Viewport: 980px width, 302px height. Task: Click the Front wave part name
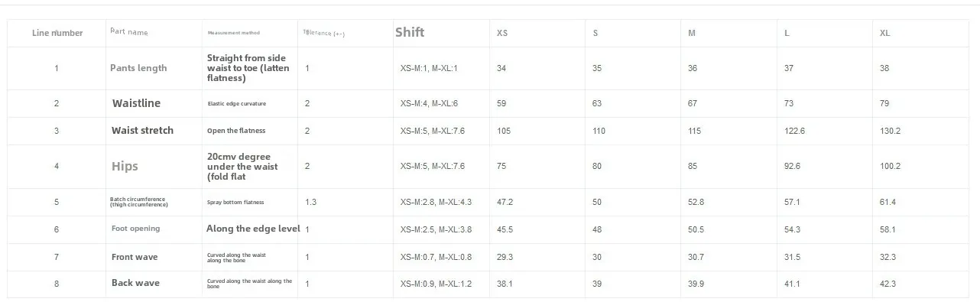click(135, 257)
